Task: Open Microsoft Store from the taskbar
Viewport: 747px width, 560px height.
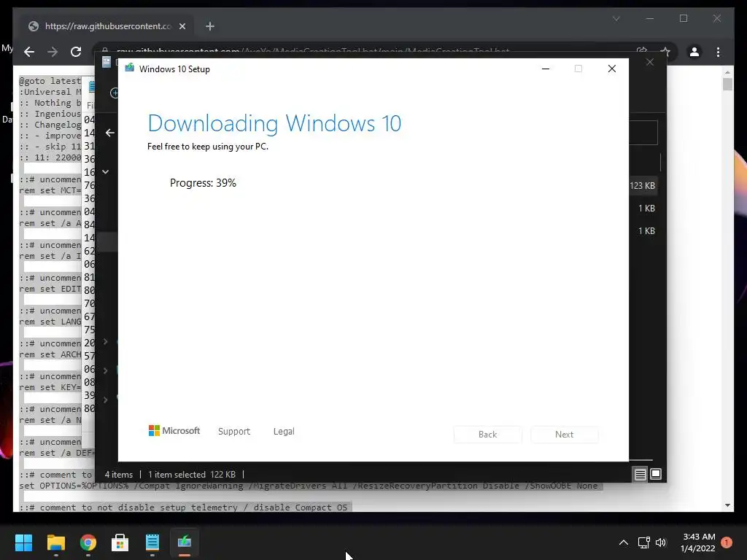Action: pyautogui.click(x=120, y=542)
